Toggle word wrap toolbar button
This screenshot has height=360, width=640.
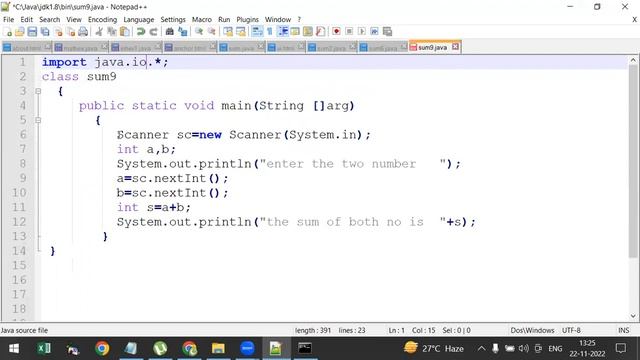pos(257,31)
